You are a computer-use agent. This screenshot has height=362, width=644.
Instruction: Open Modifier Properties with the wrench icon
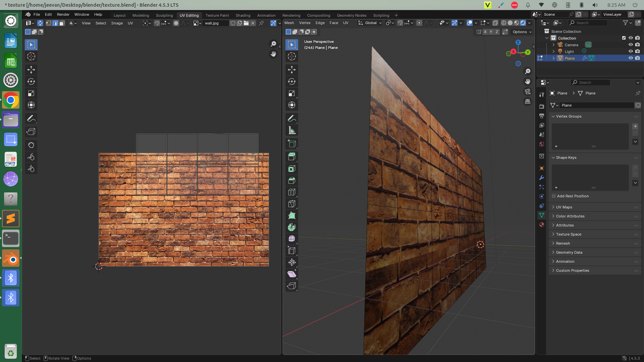[541, 178]
